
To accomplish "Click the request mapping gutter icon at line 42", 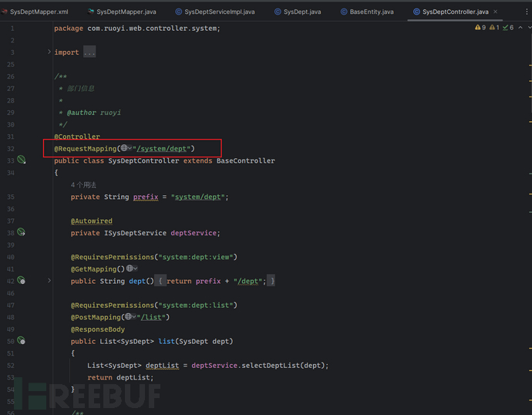I will tap(21, 281).
